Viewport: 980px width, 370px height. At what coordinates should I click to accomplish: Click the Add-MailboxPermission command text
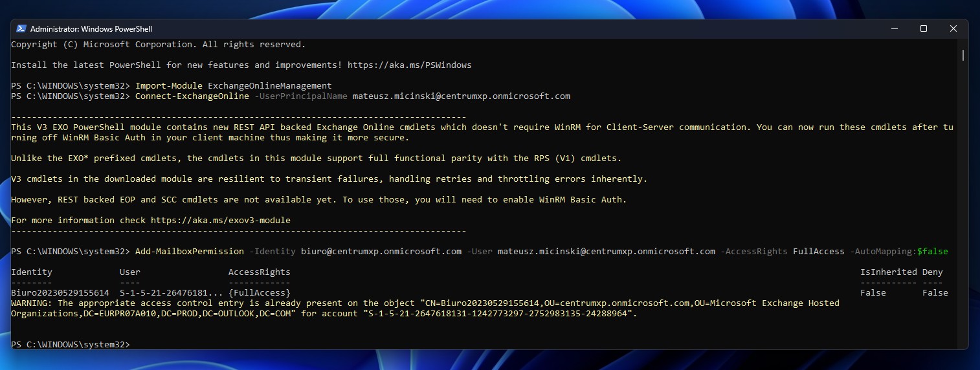[x=190, y=251]
